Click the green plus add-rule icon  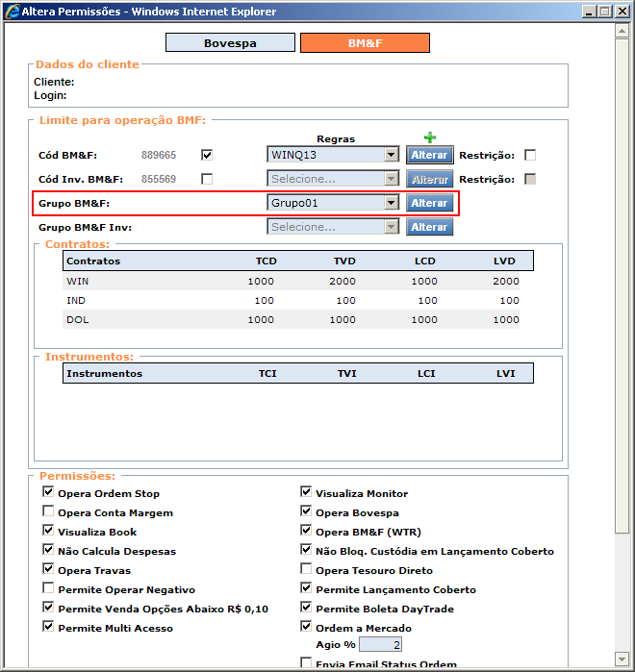430,137
